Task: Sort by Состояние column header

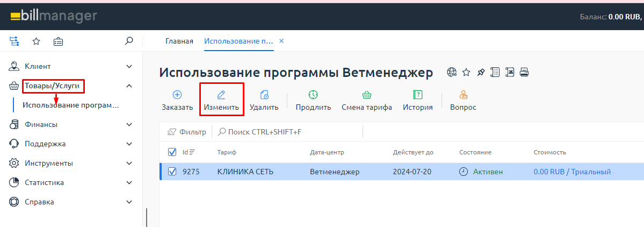Action: tap(475, 152)
